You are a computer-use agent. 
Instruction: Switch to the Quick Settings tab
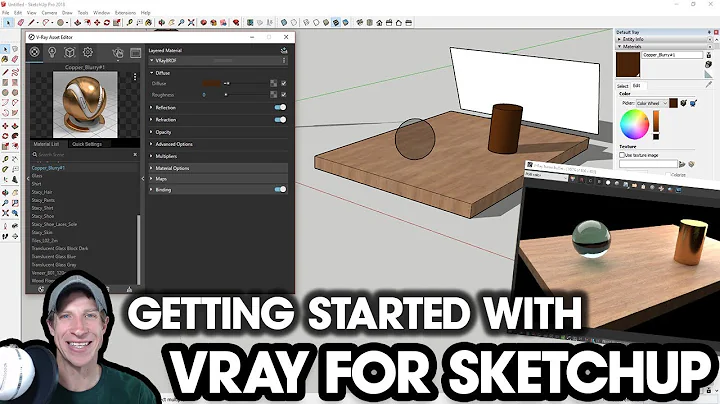[87, 144]
